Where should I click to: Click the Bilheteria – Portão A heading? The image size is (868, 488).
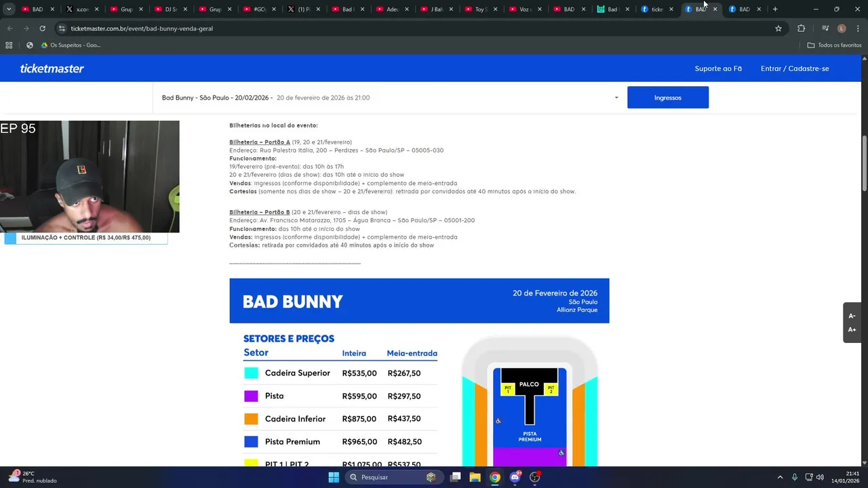(260, 142)
